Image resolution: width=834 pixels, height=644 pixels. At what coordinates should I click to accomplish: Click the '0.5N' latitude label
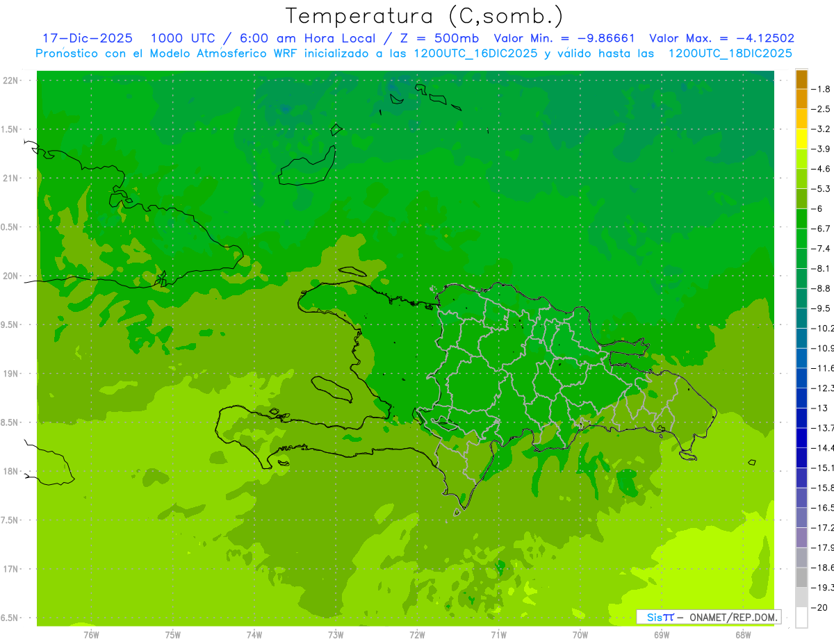coord(9,227)
